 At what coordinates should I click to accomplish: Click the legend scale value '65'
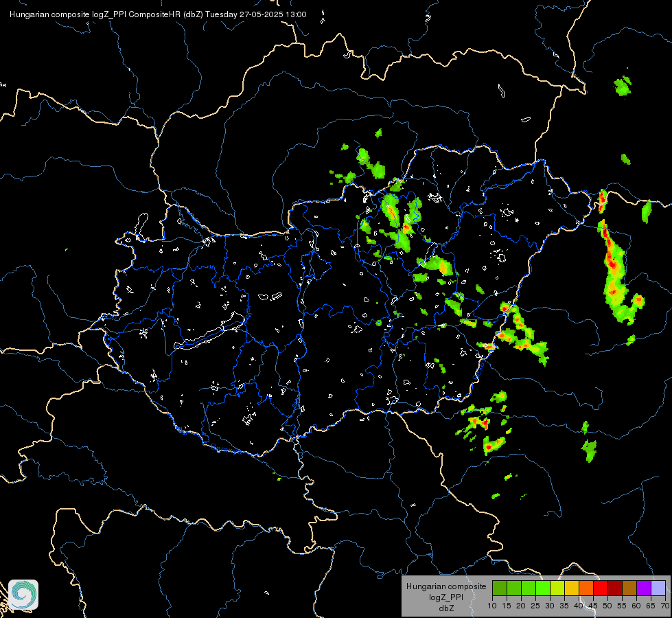click(x=651, y=606)
